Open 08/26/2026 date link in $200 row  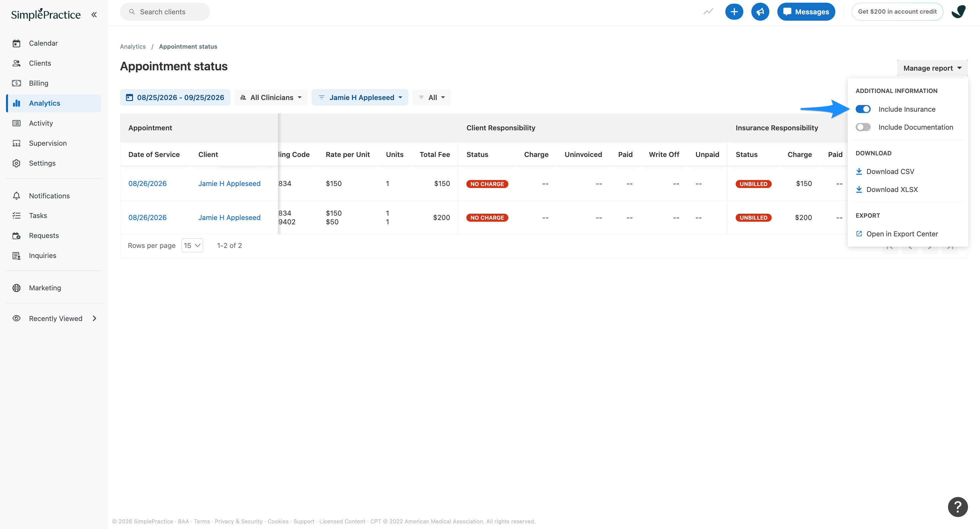[x=147, y=218]
